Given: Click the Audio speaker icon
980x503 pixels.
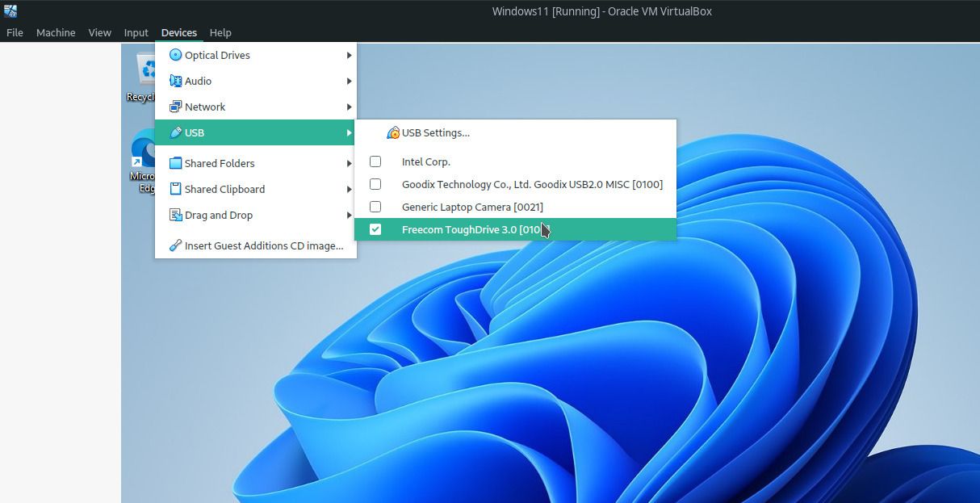Looking at the screenshot, I should tap(175, 81).
